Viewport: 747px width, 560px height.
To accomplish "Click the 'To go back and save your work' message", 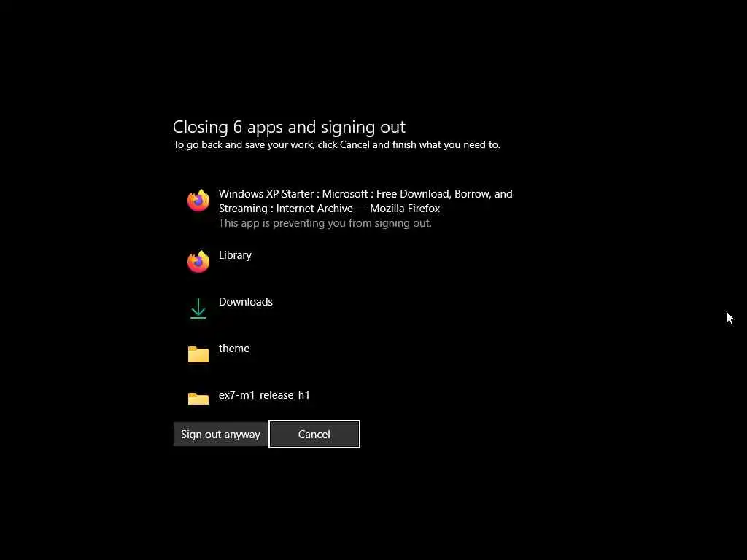I will click(x=336, y=145).
